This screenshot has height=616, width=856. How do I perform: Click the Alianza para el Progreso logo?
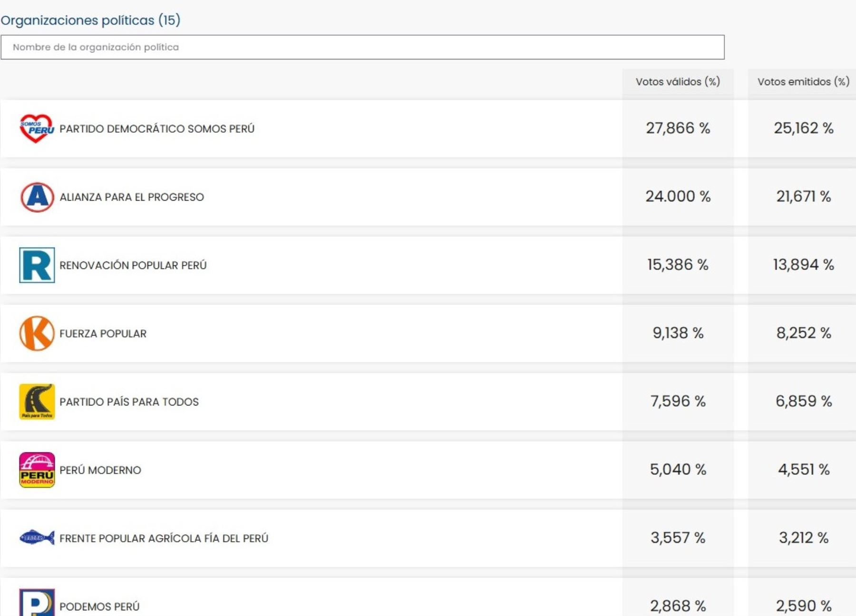click(37, 197)
